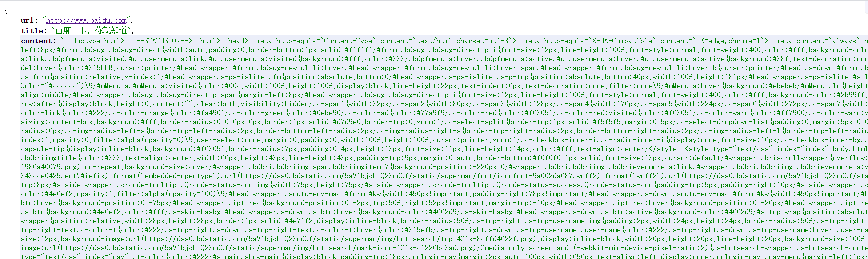Open the http://www.baidu.com link
This screenshot has width=868, height=259.
[x=86, y=20]
